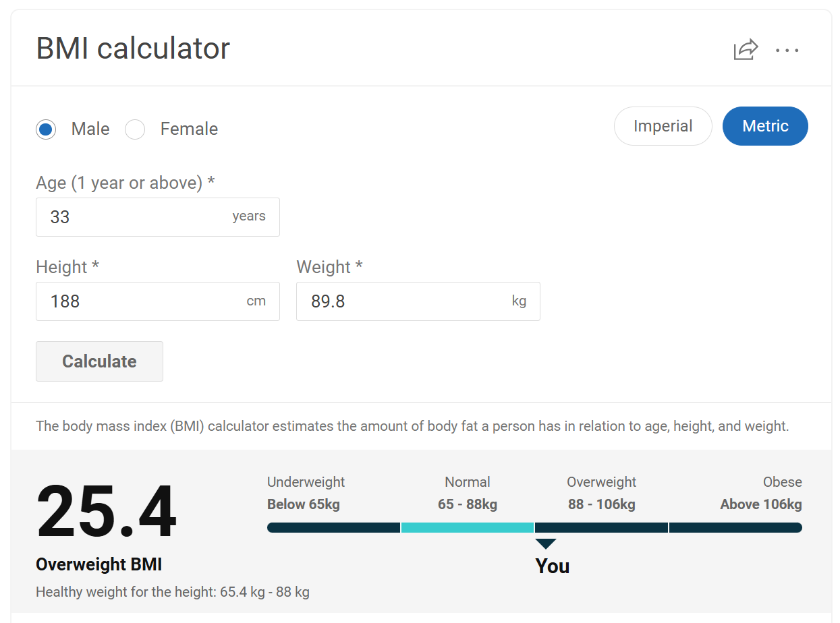
Task: Click the teal Normal segment of BMI bar
Action: (x=468, y=527)
